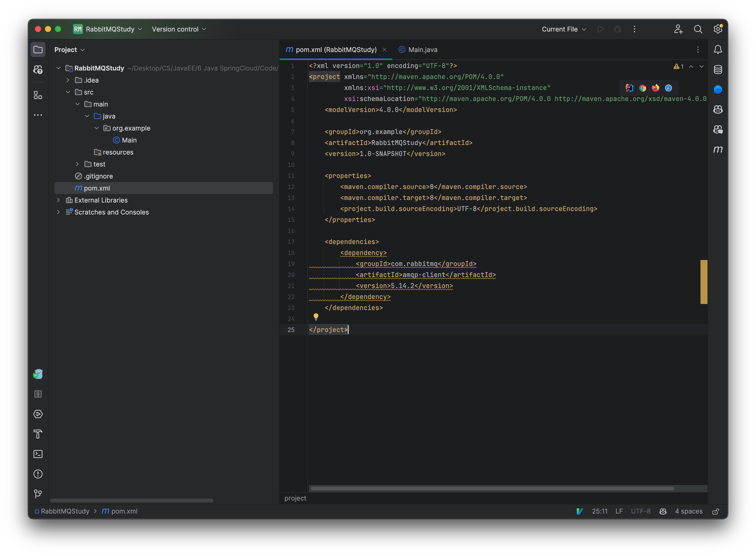
Task: Toggle the read-only lock icon in status bar
Action: [715, 511]
